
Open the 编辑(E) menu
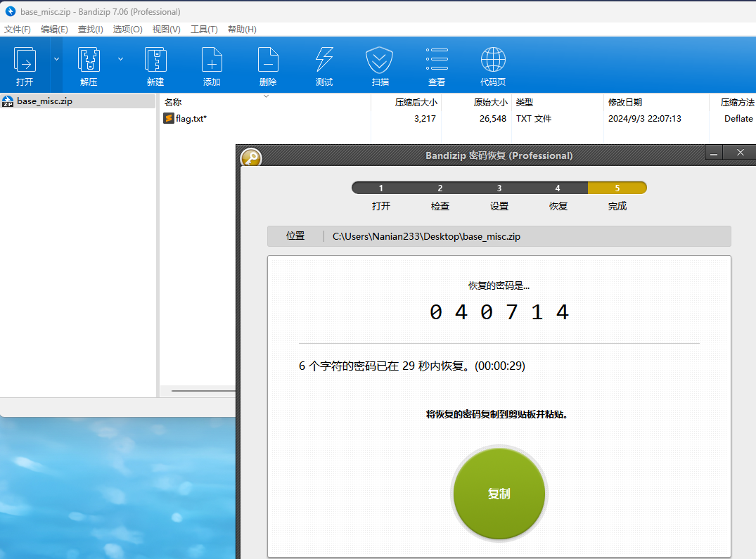point(54,30)
